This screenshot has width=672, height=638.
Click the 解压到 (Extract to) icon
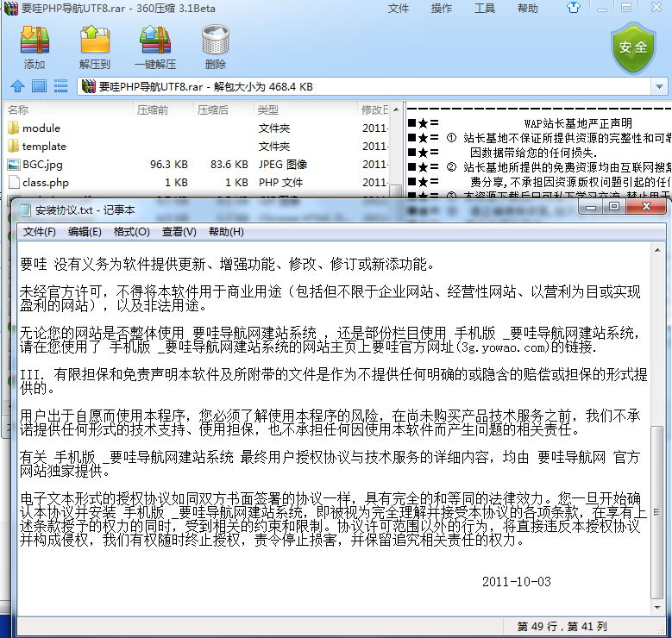click(x=95, y=46)
